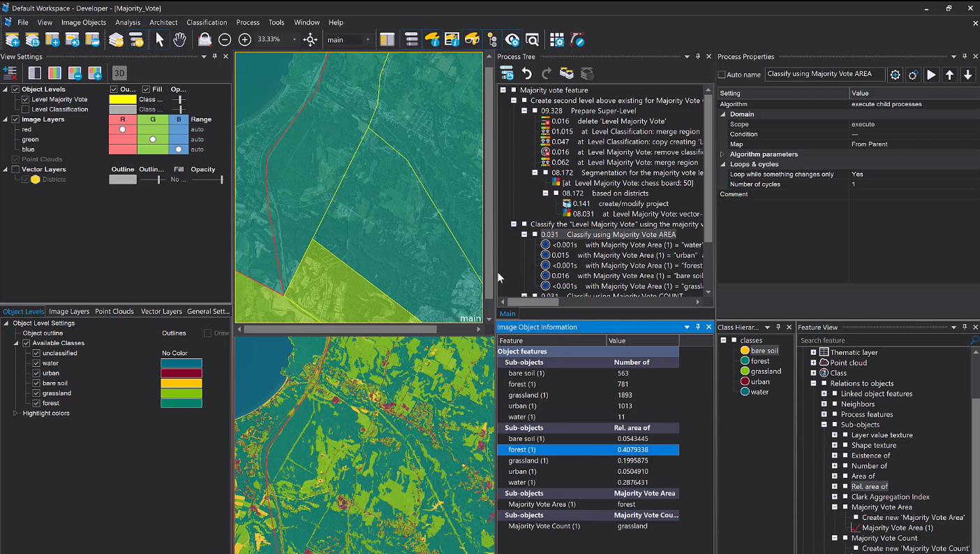Click the zoom out minus icon

click(225, 40)
